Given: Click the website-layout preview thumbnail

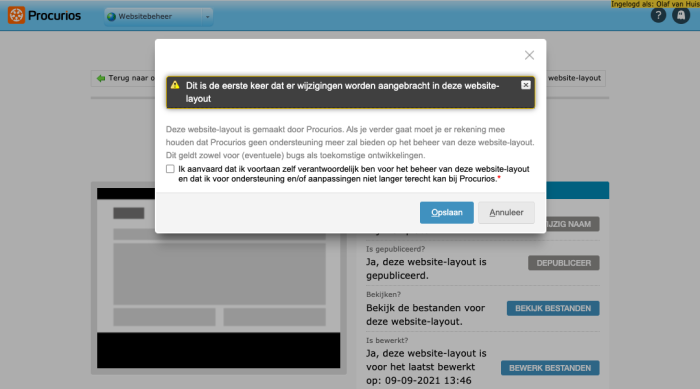Looking at the screenshot, I should pos(218,278).
